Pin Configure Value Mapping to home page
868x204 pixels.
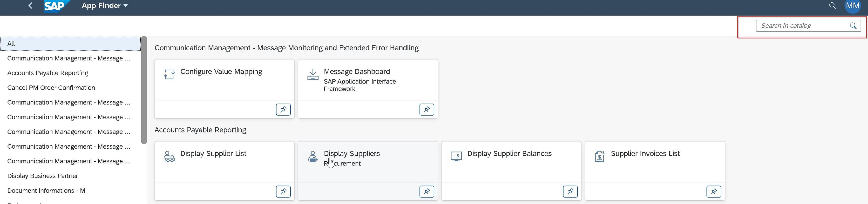[283, 109]
